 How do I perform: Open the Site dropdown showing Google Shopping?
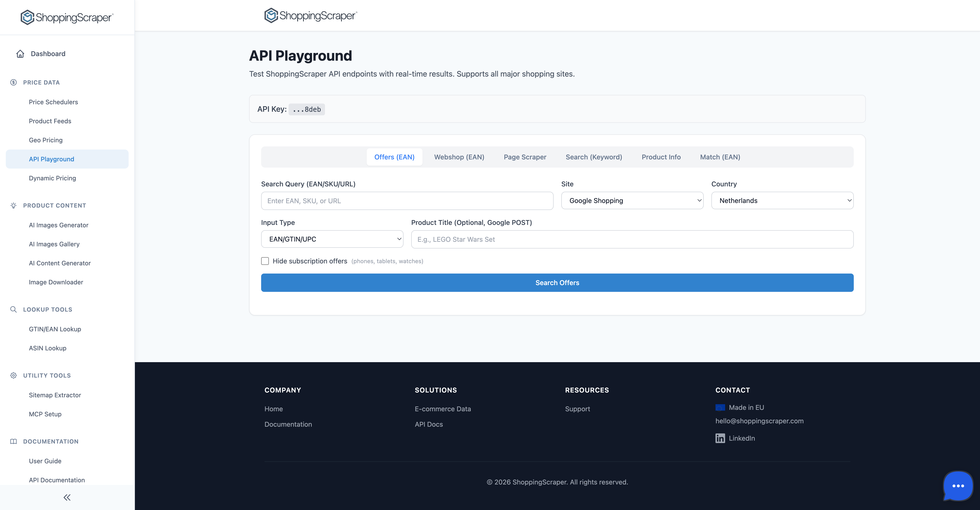[632, 200]
